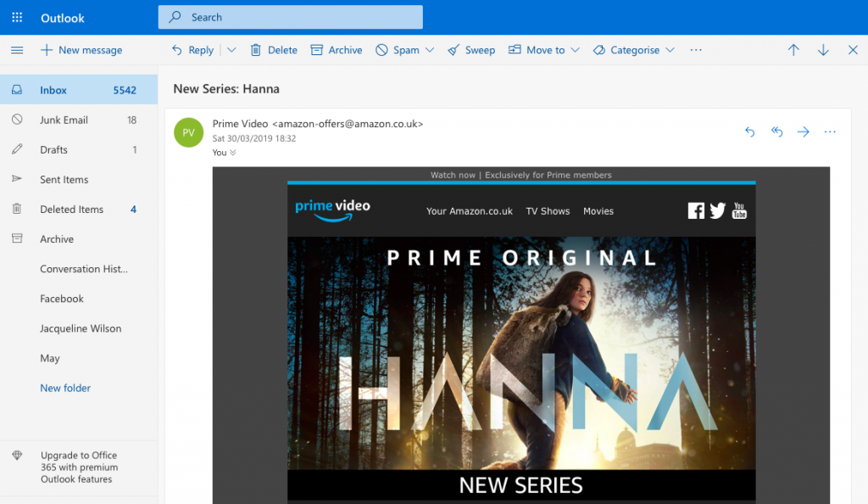Open the Archive folder in sidebar
The height and width of the screenshot is (504, 868).
coord(79,239)
